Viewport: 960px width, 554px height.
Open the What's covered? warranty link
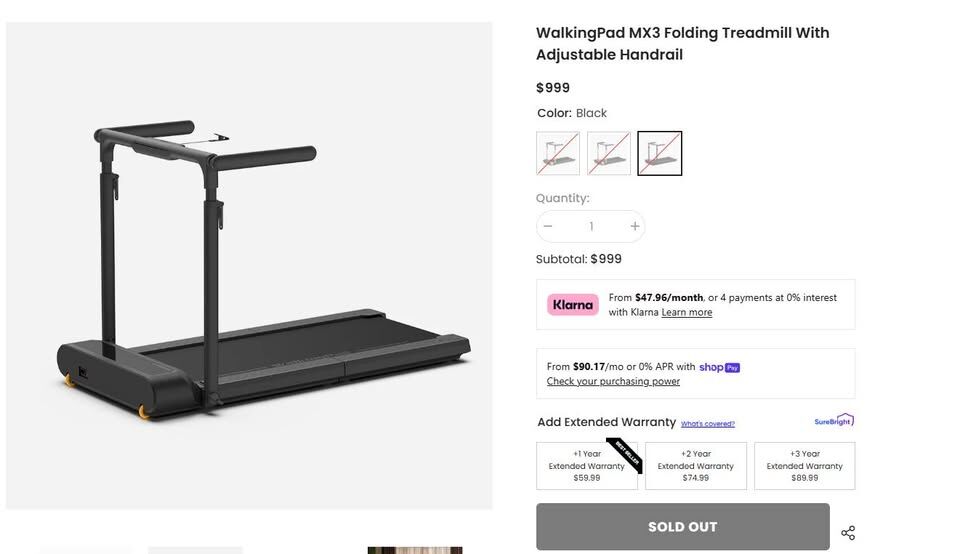pyautogui.click(x=708, y=424)
